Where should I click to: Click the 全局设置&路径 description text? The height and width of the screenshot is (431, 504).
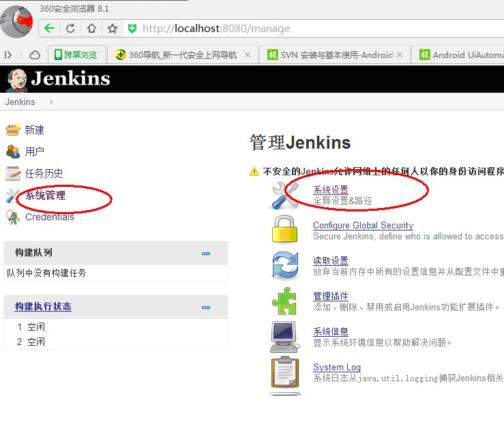[342, 201]
